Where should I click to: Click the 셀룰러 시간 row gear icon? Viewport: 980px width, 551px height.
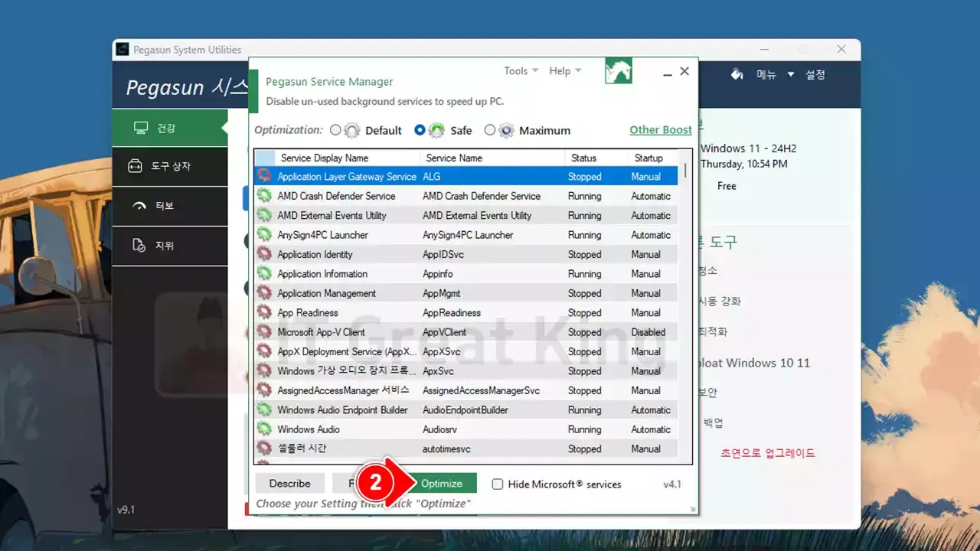[264, 448]
